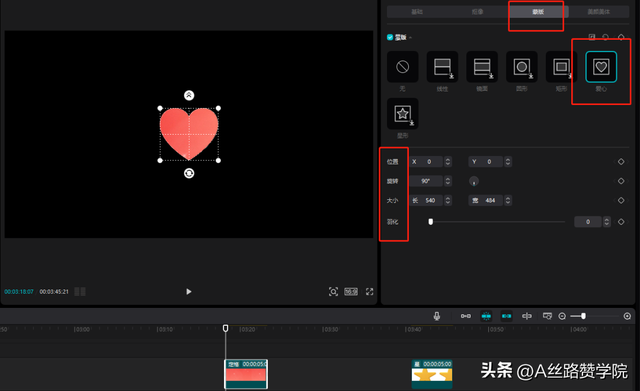Start voice recording with microphone icon
Viewport: 640px width, 391px height.
[437, 316]
